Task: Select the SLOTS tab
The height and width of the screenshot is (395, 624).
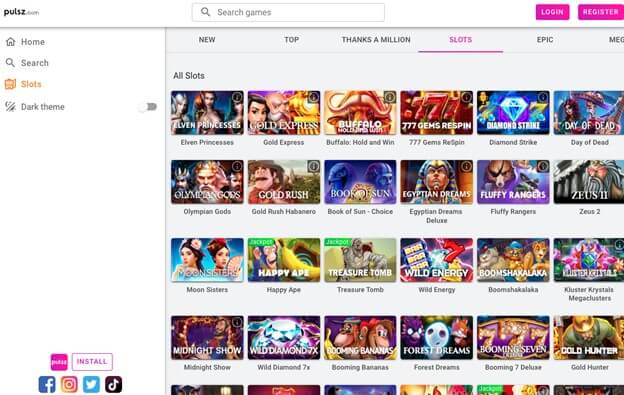Action: click(x=460, y=40)
